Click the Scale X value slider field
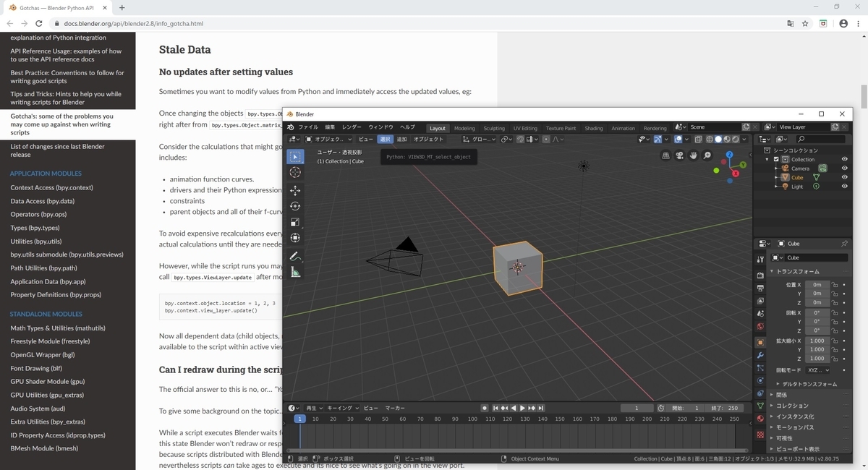 click(816, 341)
